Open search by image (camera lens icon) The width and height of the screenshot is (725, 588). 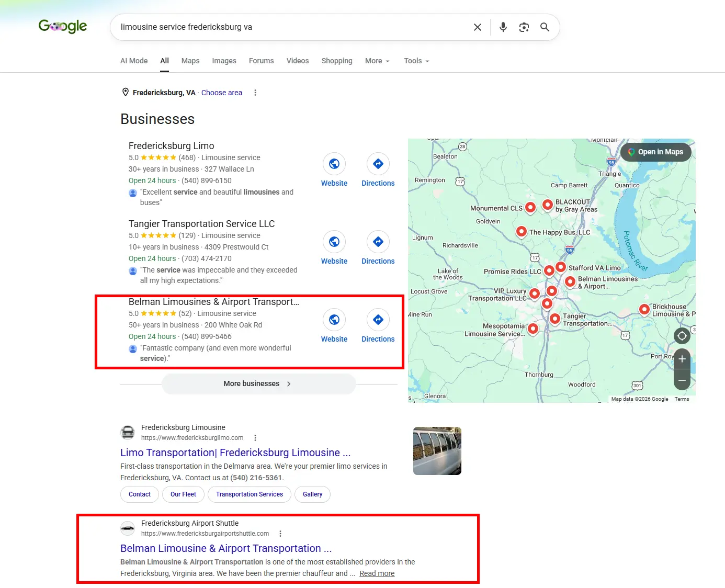524,27
